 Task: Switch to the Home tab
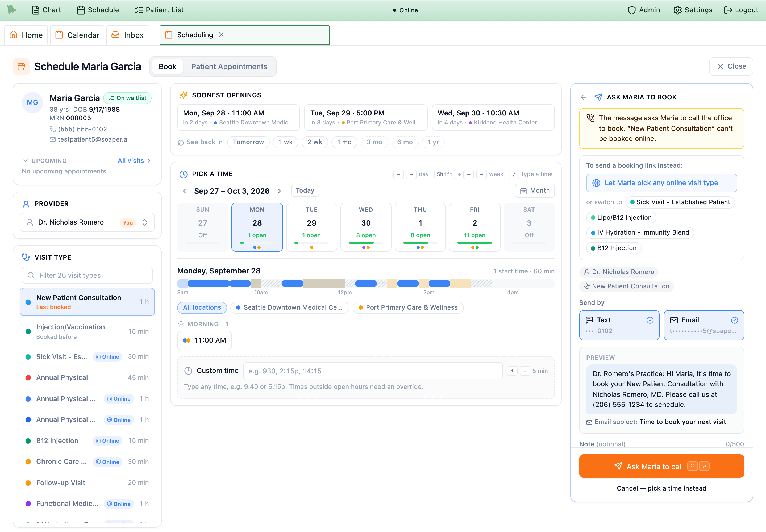click(x=26, y=35)
